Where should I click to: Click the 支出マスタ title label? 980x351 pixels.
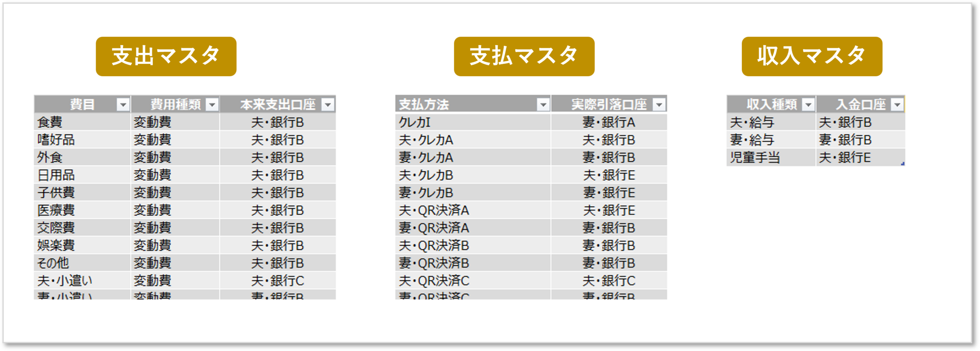point(166,56)
